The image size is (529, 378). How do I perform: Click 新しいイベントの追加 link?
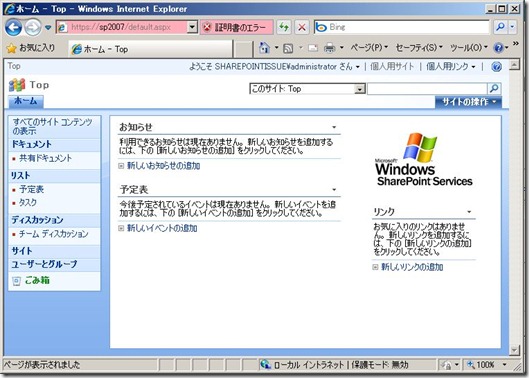[162, 228]
